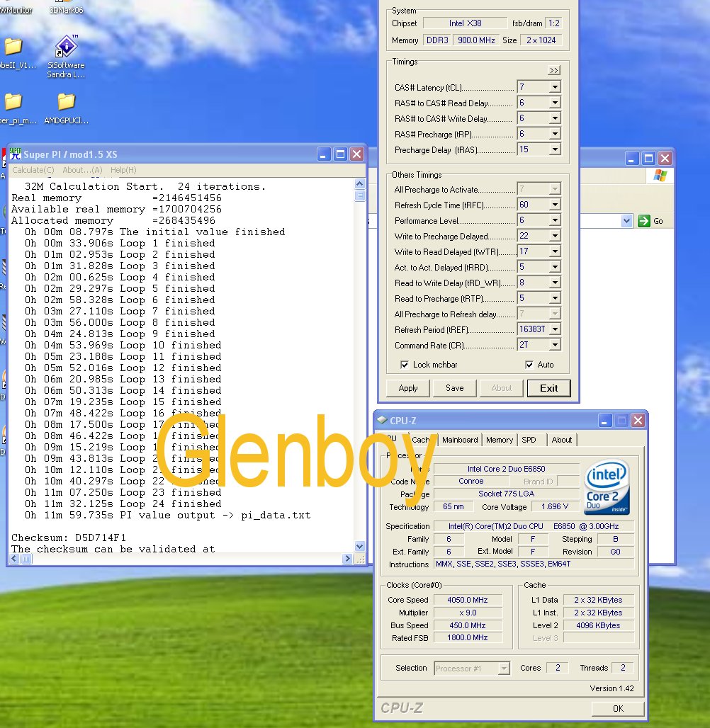Open the SiSoftware Sandra desktop shortcut
Viewport: 710px width, 728px height.
coord(66,47)
